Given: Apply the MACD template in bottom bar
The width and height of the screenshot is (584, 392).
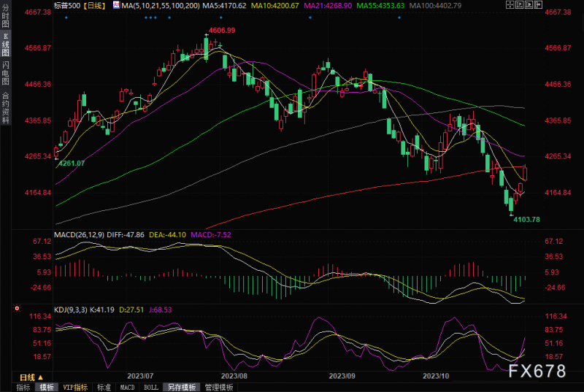Looking at the screenshot, I should [127, 387].
